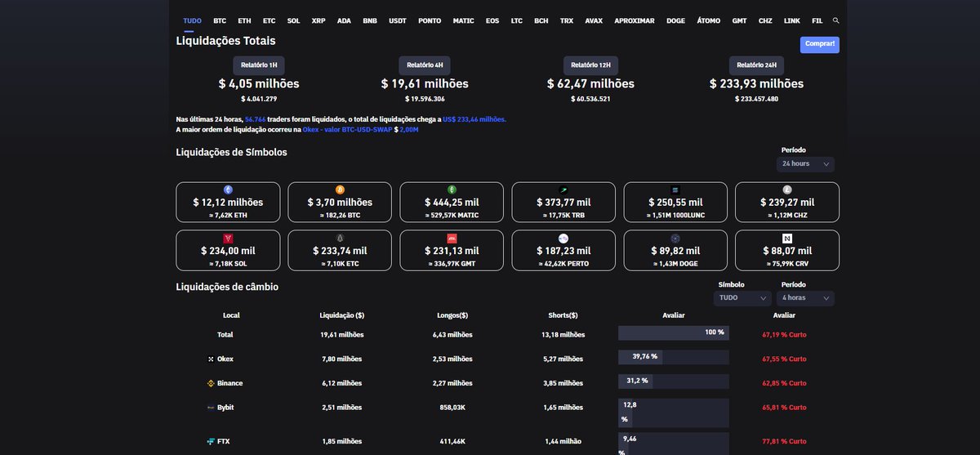
Task: Click the Comprar! button
Action: [820, 44]
